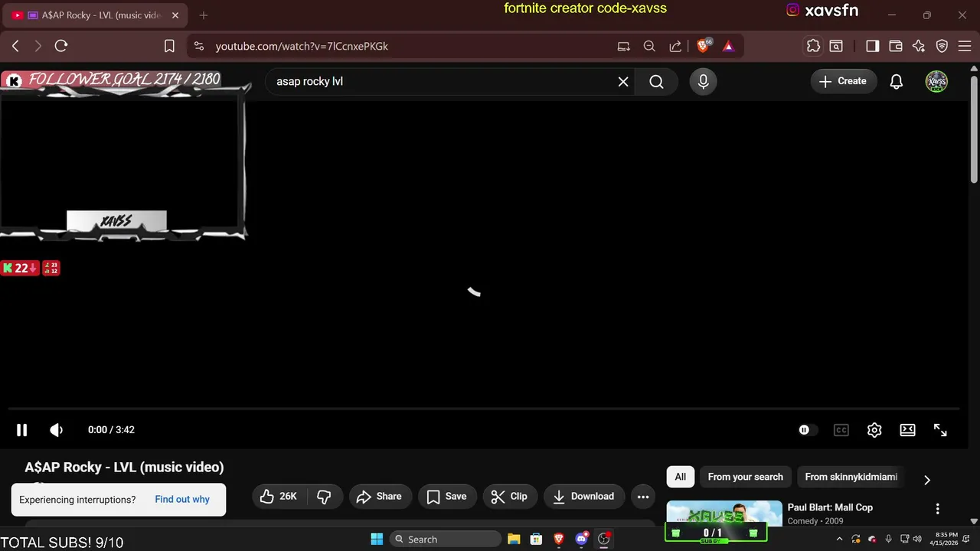
Task: Click the address bar URL
Action: [x=302, y=46]
